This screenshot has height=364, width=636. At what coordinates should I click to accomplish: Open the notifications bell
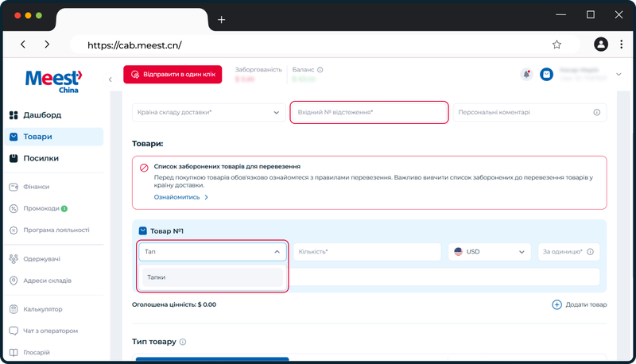click(x=526, y=74)
